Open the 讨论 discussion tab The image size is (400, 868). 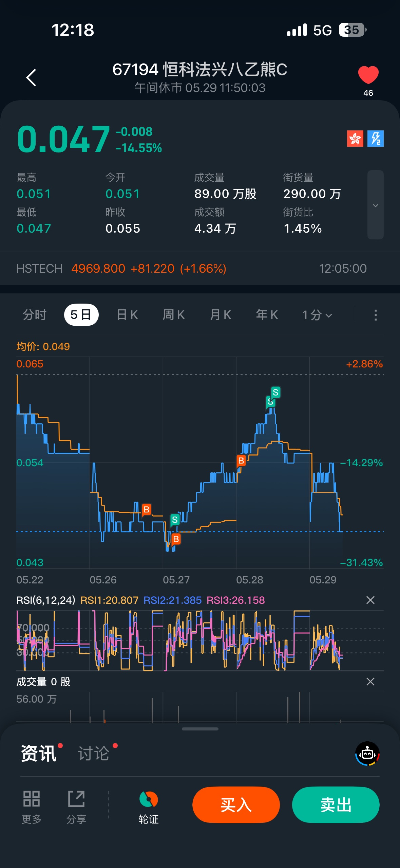point(94,754)
